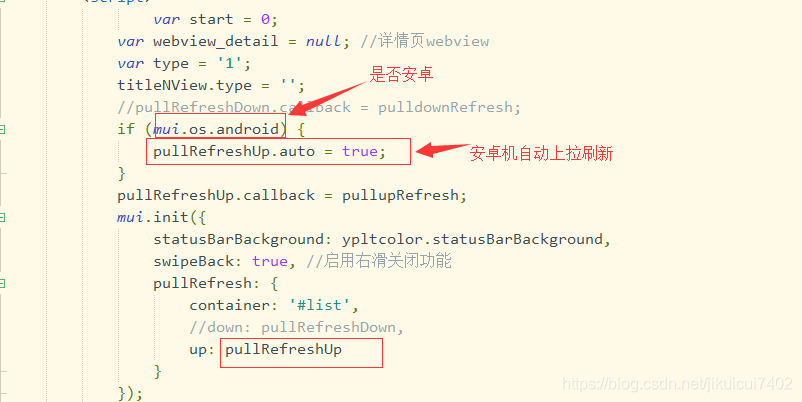Image resolution: width=802 pixels, height=402 pixels.
Task: Click the commented pullRefreshDown.callback line
Action: [x=319, y=107]
